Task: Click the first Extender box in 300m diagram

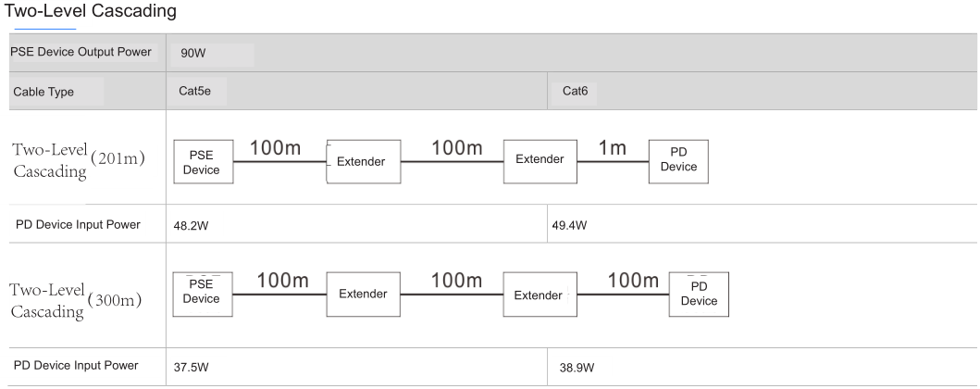Action: pyautogui.click(x=363, y=295)
